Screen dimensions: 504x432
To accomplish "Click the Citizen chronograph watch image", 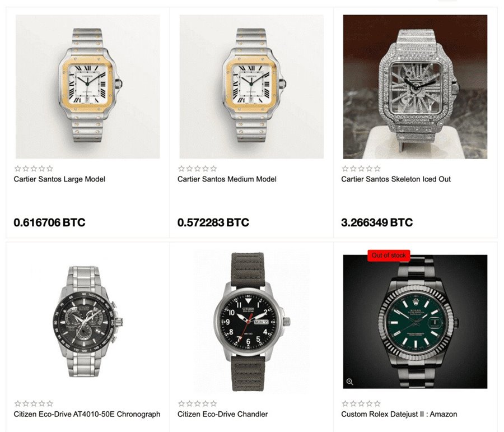I will point(88,322).
